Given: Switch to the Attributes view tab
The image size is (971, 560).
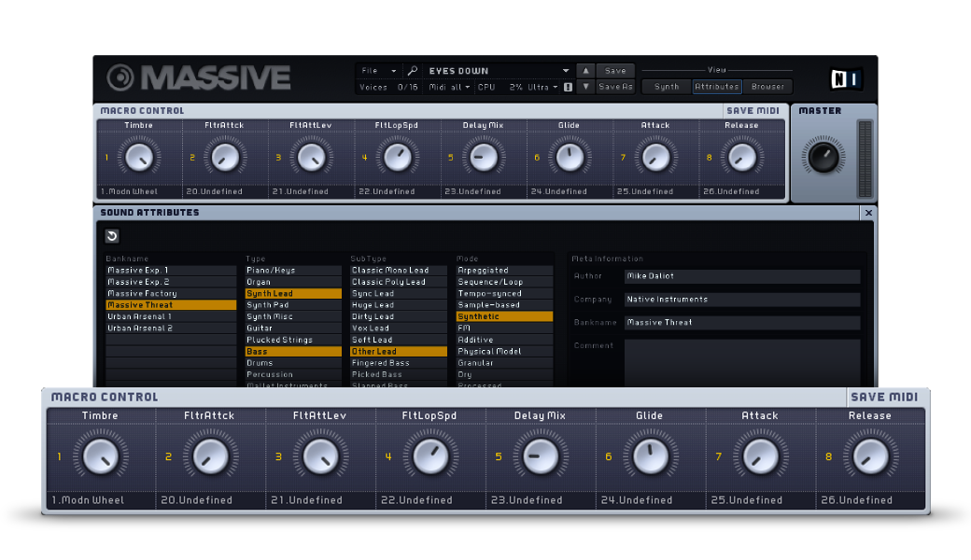Looking at the screenshot, I should pyautogui.click(x=717, y=87).
